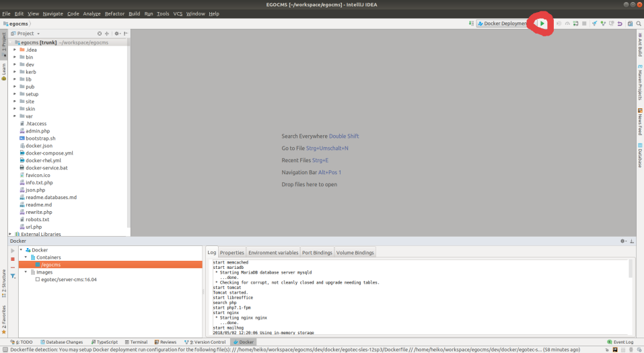The height and width of the screenshot is (353, 644).
Task: Run the Docker Deployment configuration
Action: point(542,24)
